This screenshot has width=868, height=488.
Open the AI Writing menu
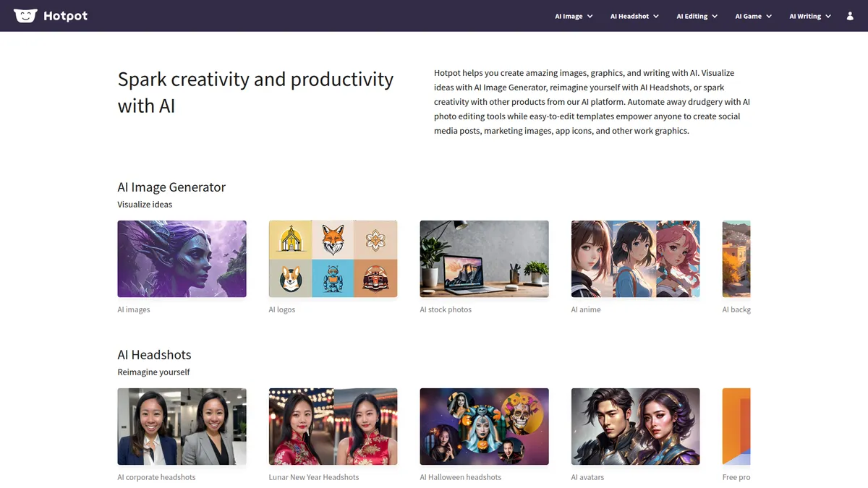pos(810,16)
